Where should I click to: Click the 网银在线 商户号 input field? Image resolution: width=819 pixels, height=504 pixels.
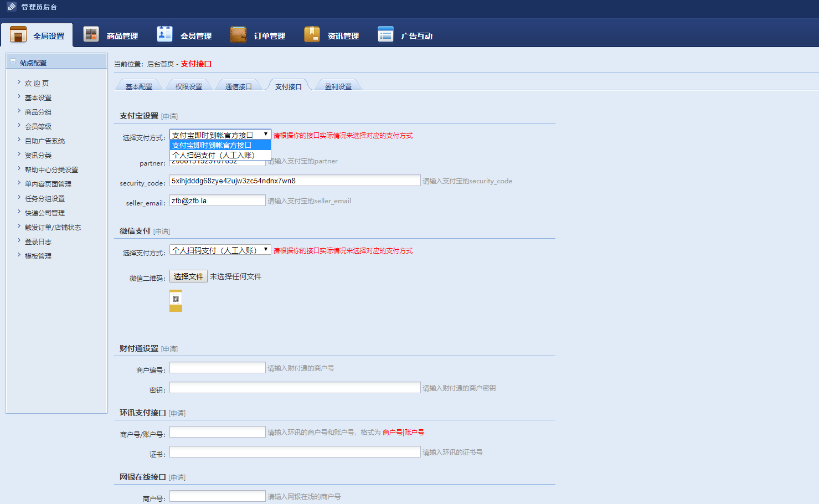click(218, 496)
